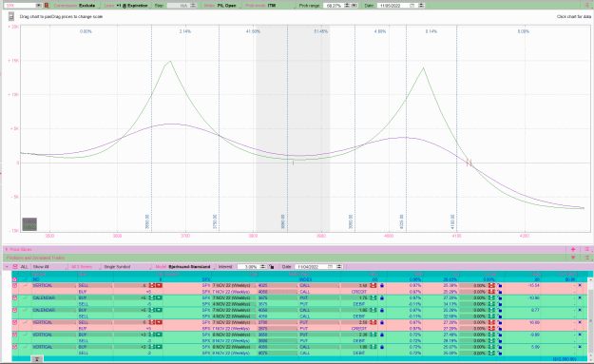Toggle the ALL checkbox in filter bar
This screenshot has height=364, width=594.
[15, 267]
